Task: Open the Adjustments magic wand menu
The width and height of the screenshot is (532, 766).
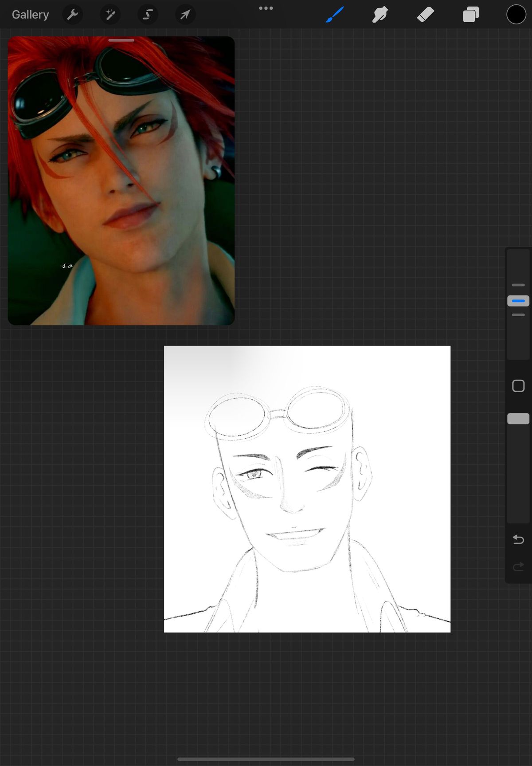Action: pos(110,15)
